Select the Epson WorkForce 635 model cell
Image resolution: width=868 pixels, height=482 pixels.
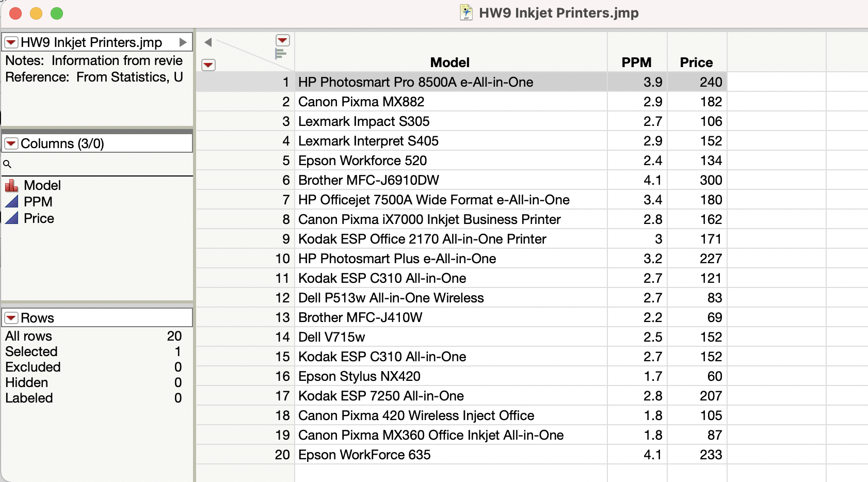365,455
